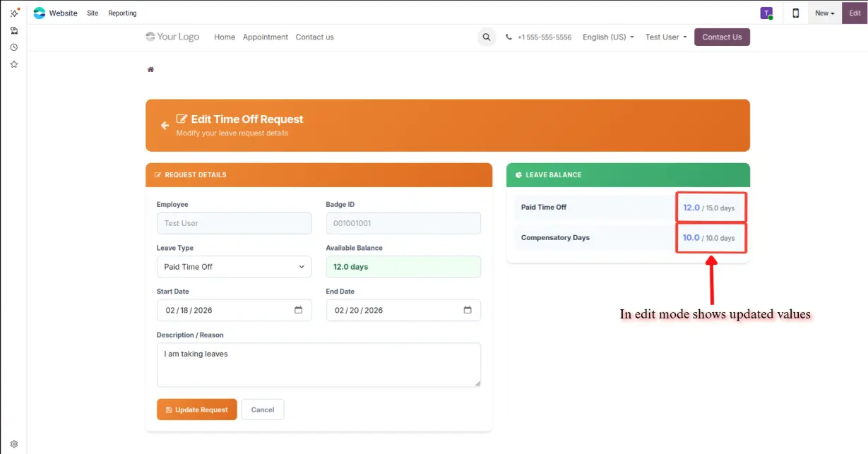Open the Reporting menu
The height and width of the screenshot is (454, 868).
pos(122,13)
